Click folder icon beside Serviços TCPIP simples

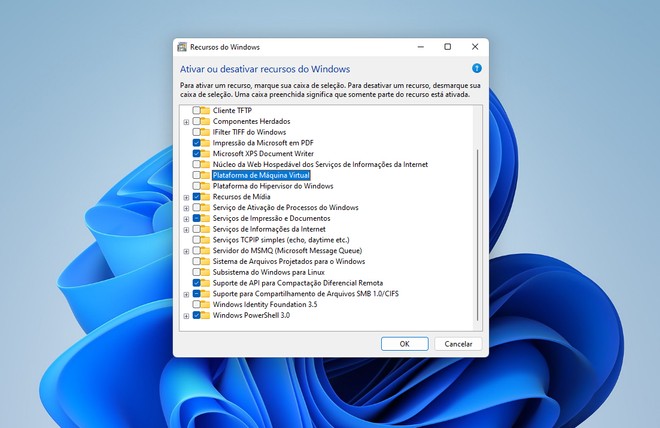(205, 240)
